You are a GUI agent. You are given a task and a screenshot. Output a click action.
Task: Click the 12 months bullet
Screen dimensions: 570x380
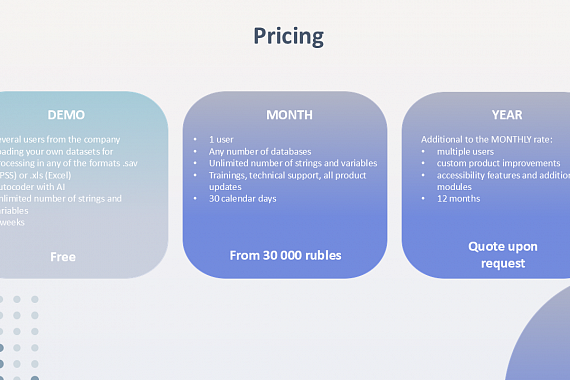tap(458, 199)
